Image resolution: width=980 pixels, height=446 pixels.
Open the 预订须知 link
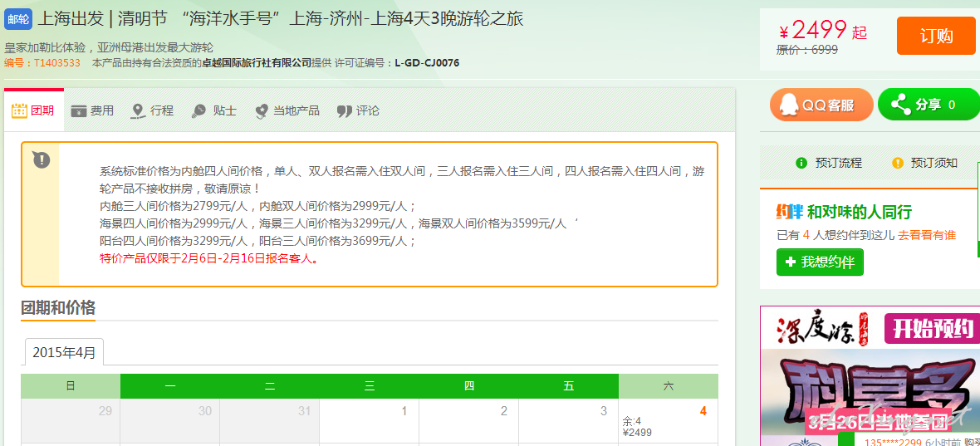[x=934, y=163]
